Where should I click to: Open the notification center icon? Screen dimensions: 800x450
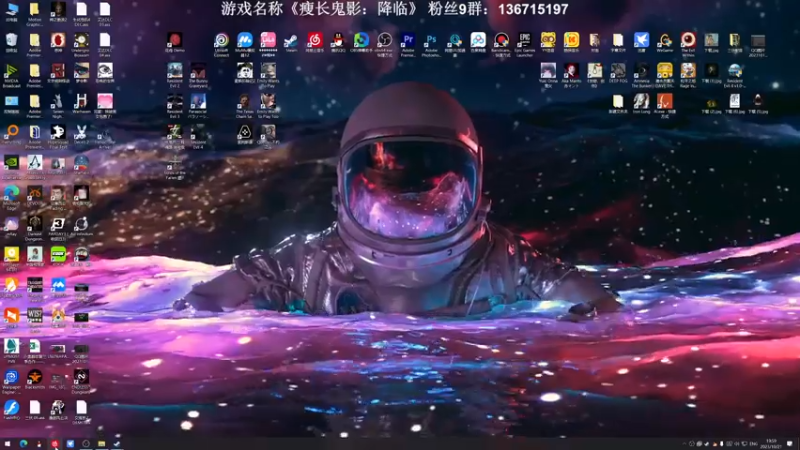coord(790,444)
